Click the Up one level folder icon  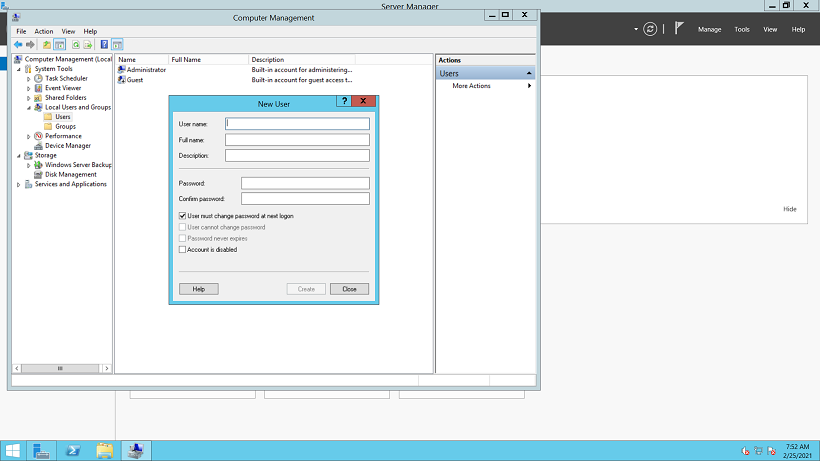pyautogui.click(x=47, y=45)
